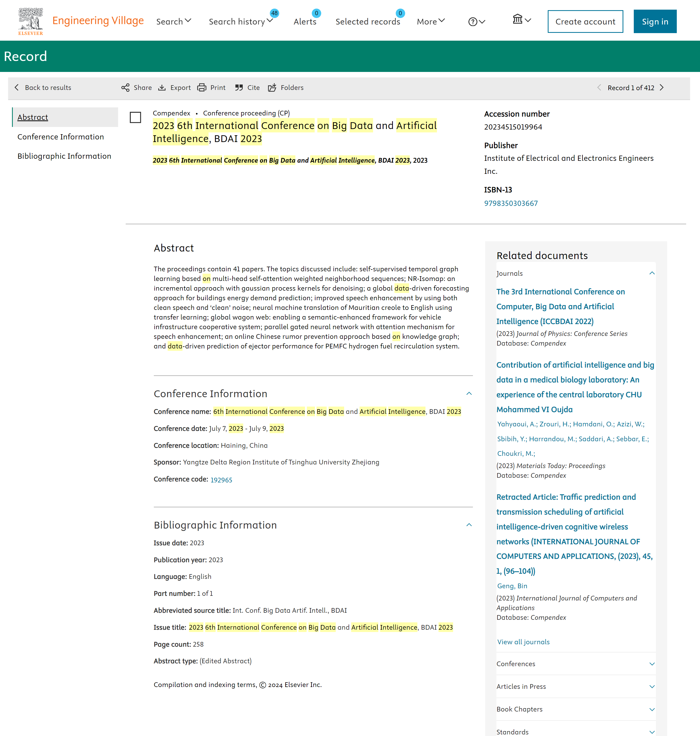700x736 pixels.
Task: Collapse the Bibliographic Information section
Action: tap(469, 525)
